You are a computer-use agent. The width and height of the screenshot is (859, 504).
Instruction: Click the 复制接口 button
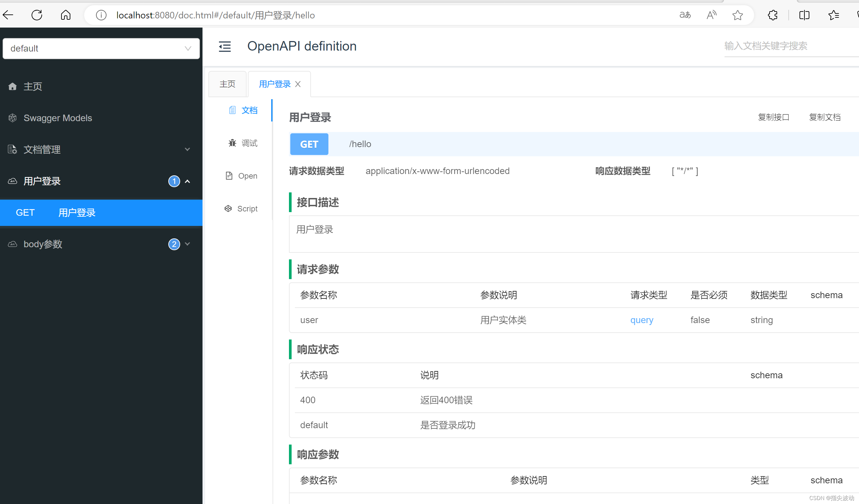[774, 117]
